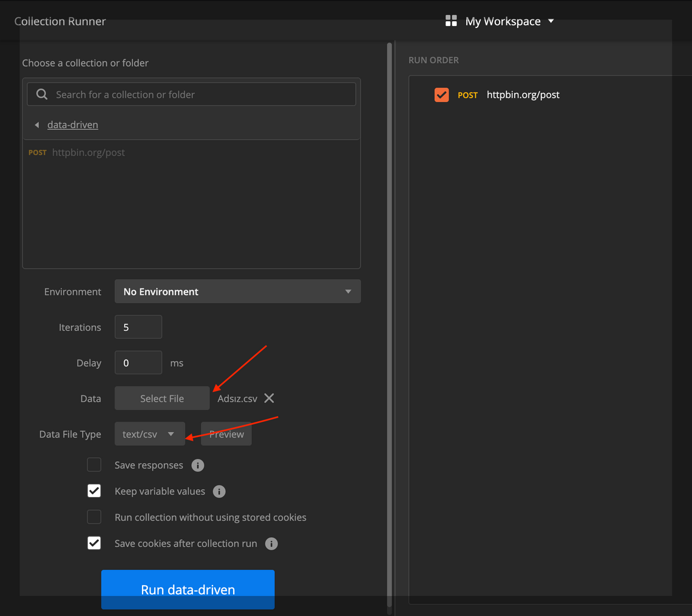The height and width of the screenshot is (616, 692).
Task: Open the Environment dropdown
Action: coord(237,291)
